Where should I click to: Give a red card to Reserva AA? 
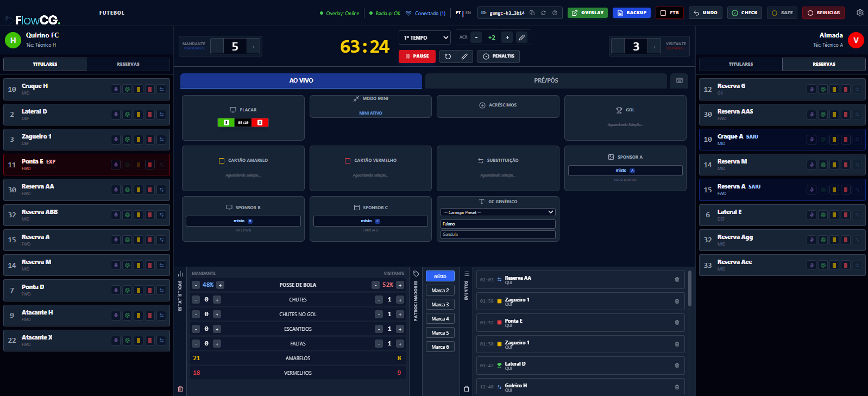(x=150, y=190)
